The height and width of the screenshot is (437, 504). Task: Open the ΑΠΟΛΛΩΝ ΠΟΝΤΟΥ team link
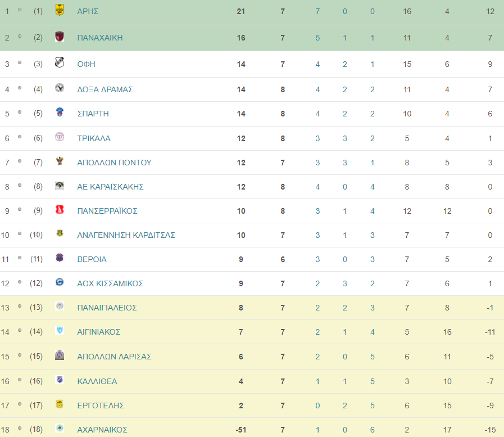coord(114,163)
